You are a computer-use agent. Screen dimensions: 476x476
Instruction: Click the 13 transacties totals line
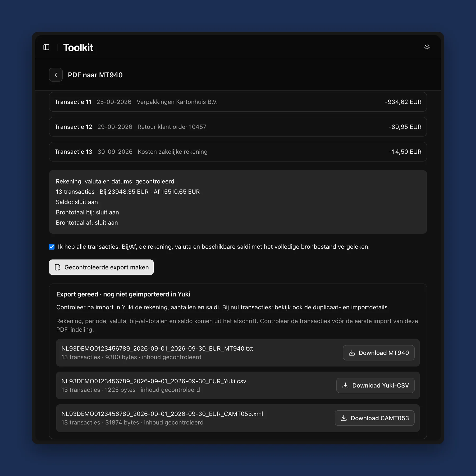[x=128, y=192]
